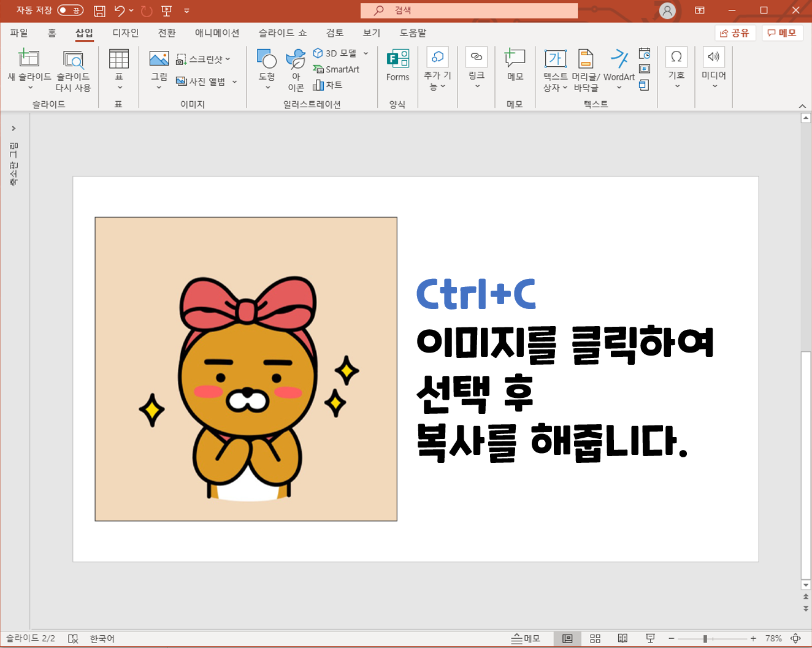
Task: Go to previous slide double-arrow button
Action: point(806,597)
